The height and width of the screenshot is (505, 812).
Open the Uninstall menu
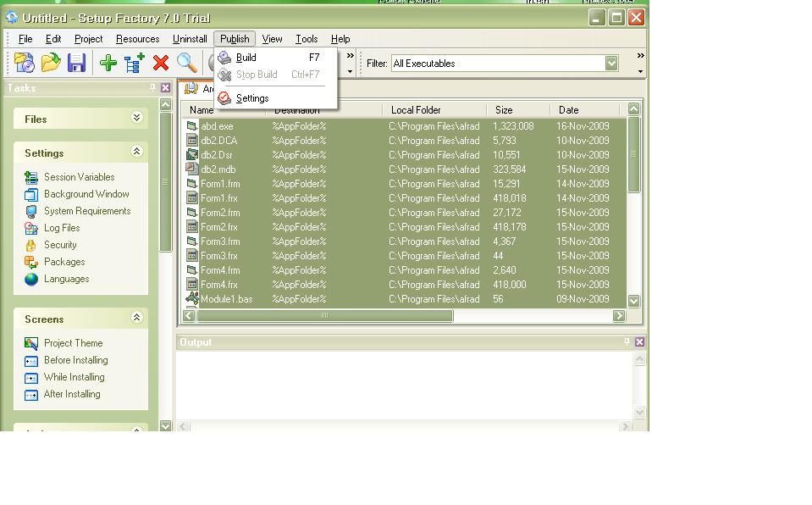click(190, 39)
